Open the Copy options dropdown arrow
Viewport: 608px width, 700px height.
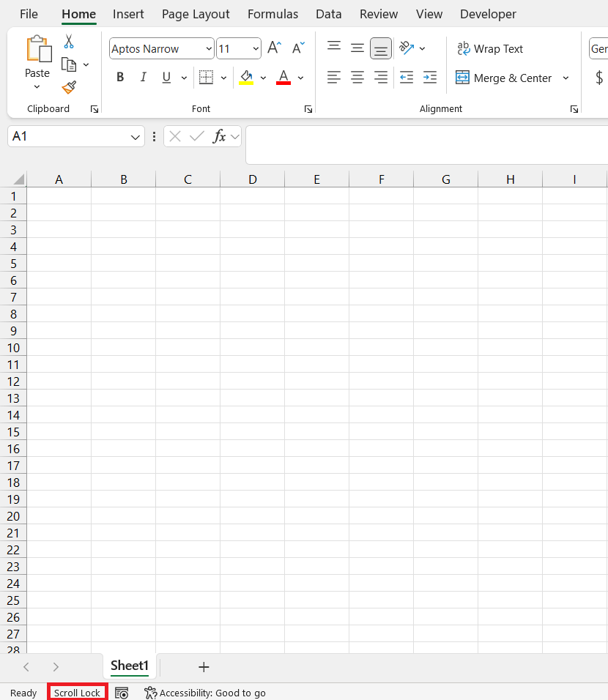86,64
